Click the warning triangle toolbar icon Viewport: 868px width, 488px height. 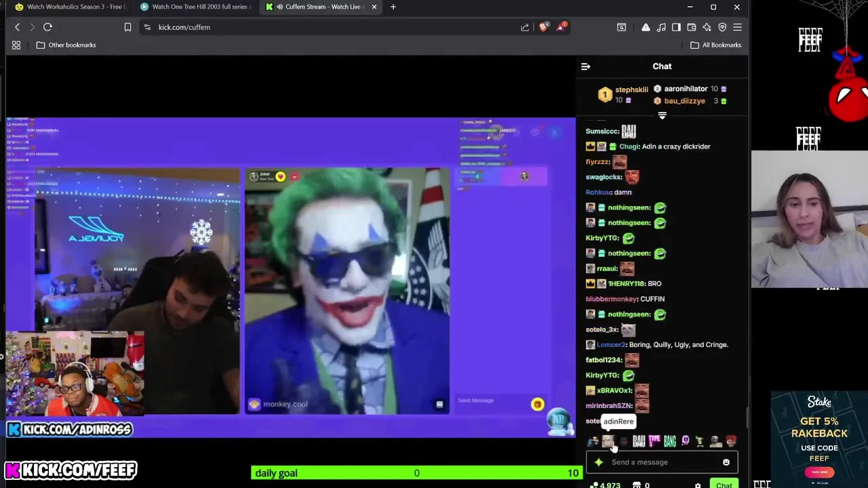646,27
